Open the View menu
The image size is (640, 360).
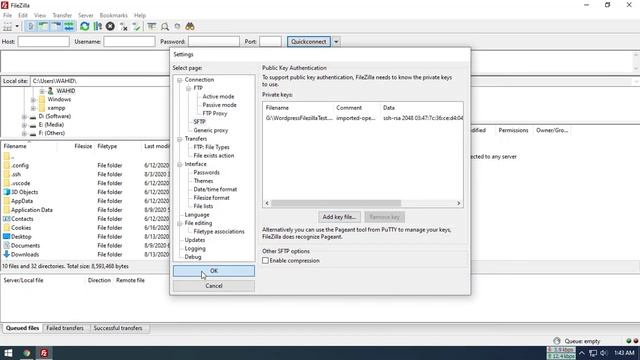pyautogui.click(x=40, y=16)
